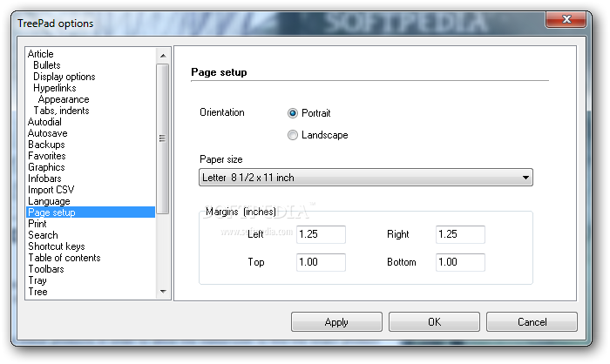This screenshot has height=364, width=610.
Task: Open the Shortcut keys settings
Action: coord(57,246)
